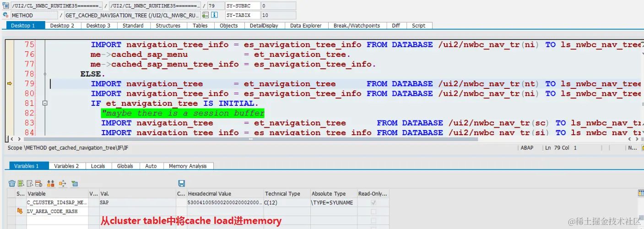This screenshot has width=644, height=229.
Task: Click the ABAP language status bar entry
Action: 527,148
